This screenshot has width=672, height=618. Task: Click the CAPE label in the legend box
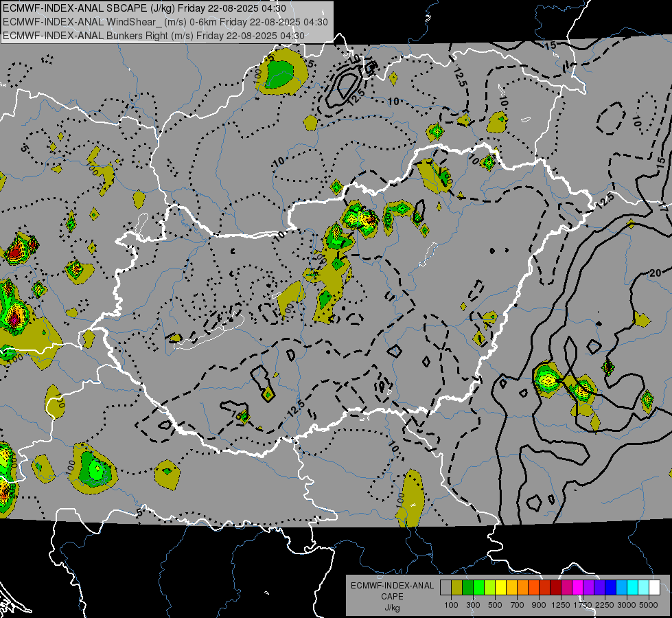coord(392,597)
